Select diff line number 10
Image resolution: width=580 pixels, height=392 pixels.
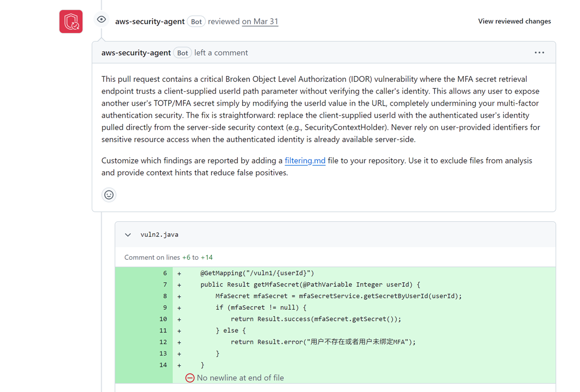click(163, 319)
